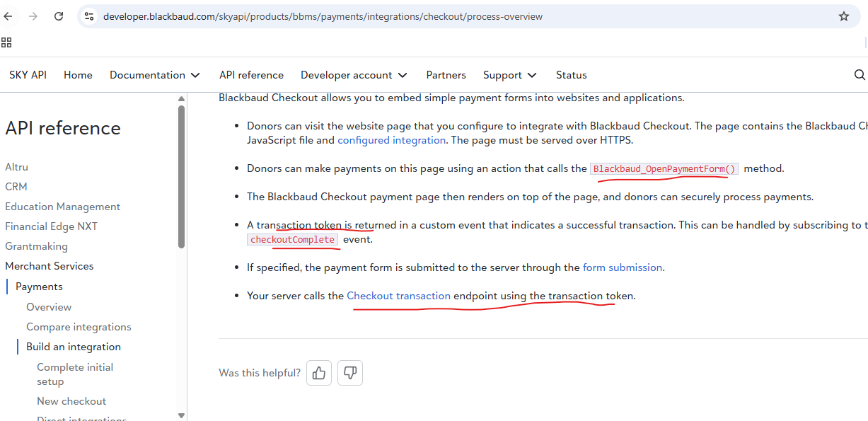
Task: Expand the Documentation dropdown menu
Action: coord(155,75)
